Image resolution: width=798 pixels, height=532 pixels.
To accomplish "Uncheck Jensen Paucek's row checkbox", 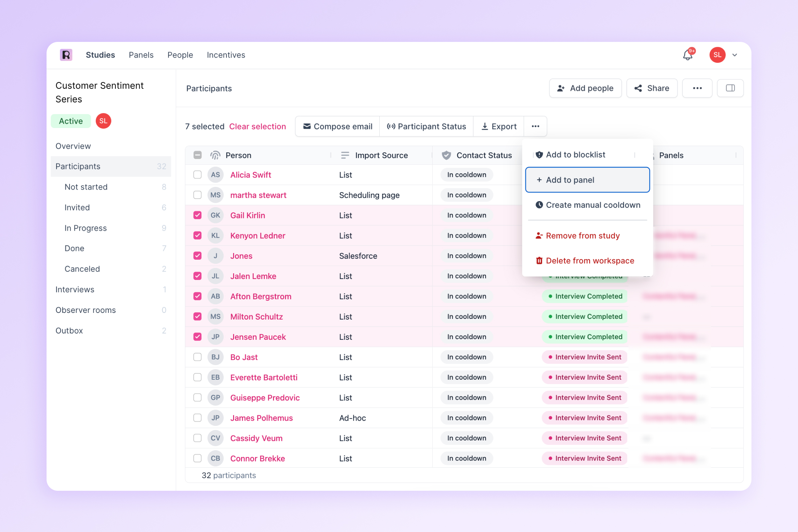I will click(198, 337).
